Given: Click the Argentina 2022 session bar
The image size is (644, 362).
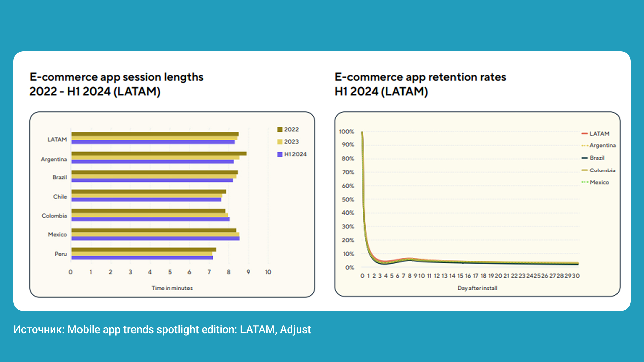Looking at the screenshot, I should (159, 154).
